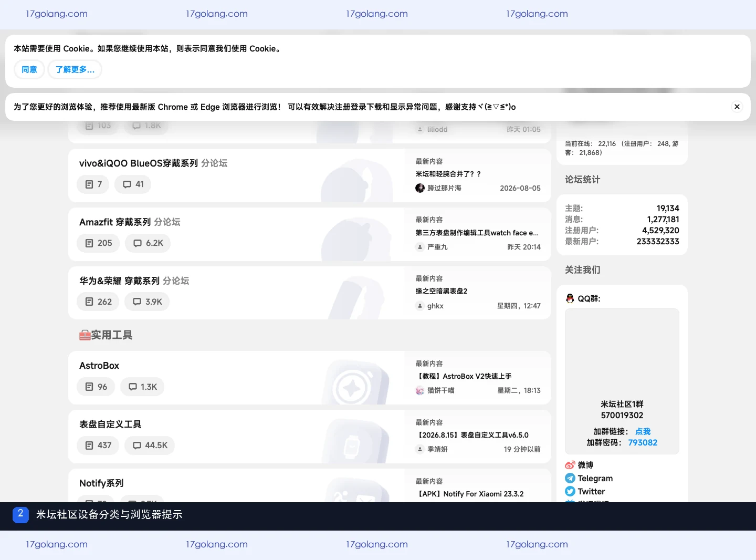Click the 关注我们 sidebar heading

coord(582,269)
